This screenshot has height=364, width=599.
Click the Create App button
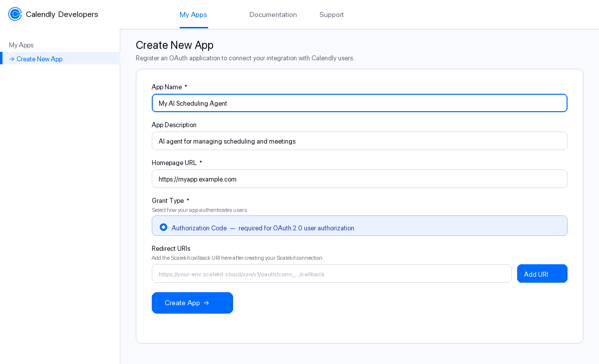point(192,303)
